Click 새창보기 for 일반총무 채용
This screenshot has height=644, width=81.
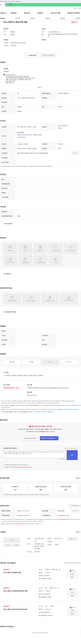[72, 577]
